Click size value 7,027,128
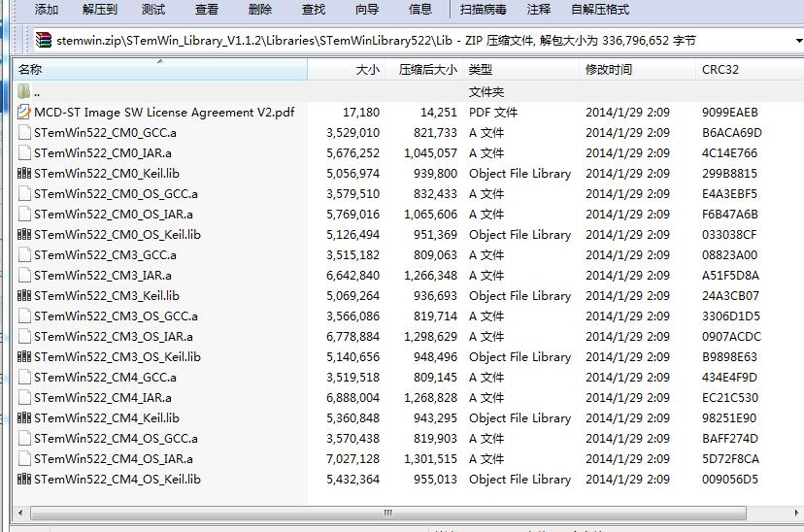 [352, 459]
